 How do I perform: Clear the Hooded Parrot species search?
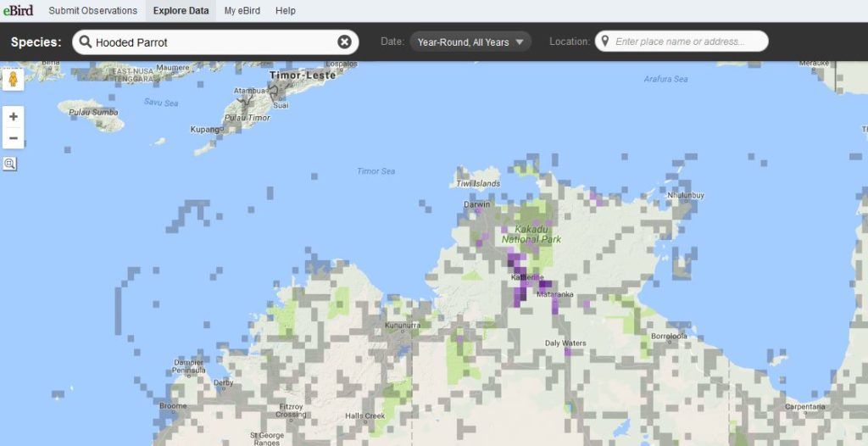(344, 42)
